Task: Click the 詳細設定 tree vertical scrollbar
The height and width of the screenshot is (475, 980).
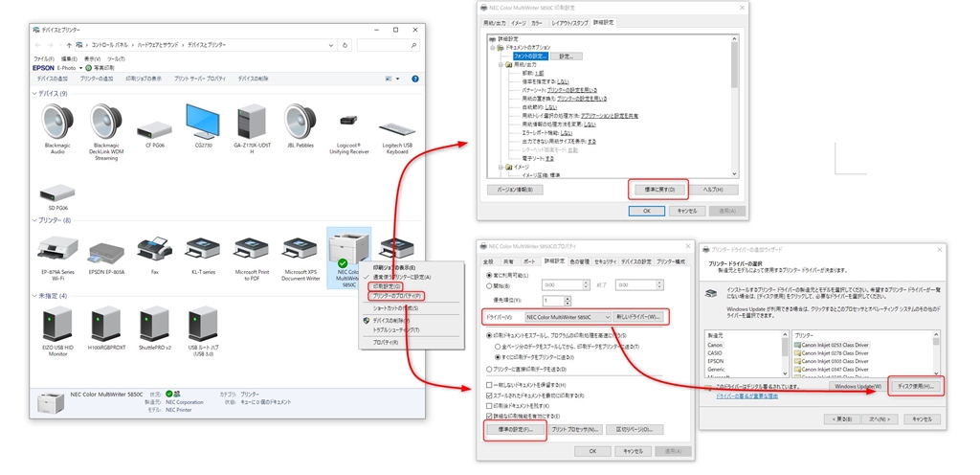Action: pyautogui.click(x=735, y=106)
